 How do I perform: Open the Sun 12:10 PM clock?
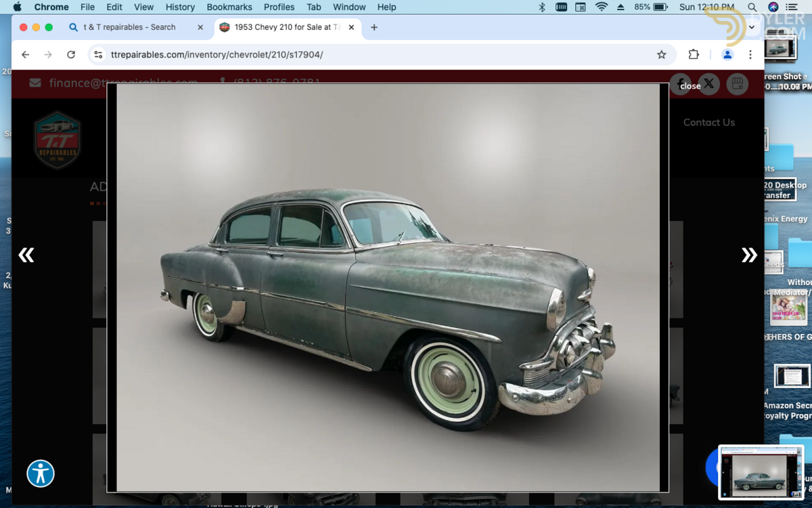[706, 7]
